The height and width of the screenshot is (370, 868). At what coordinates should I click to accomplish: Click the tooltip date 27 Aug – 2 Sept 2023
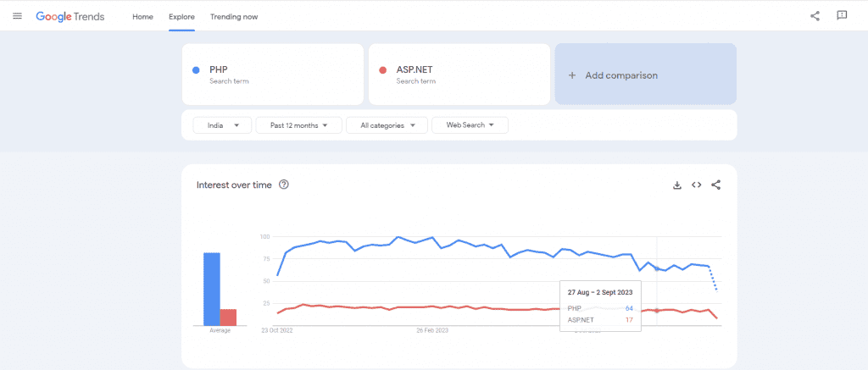600,291
